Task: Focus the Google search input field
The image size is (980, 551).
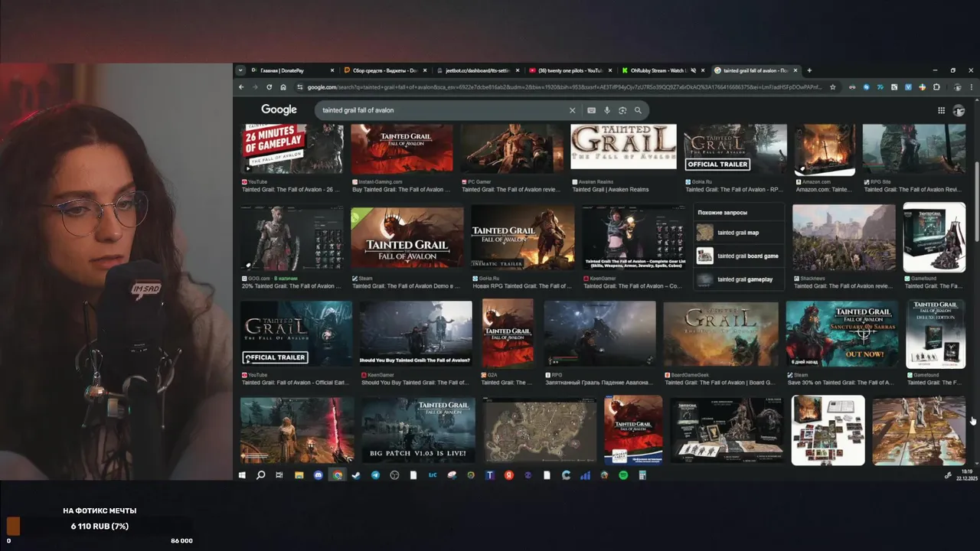Action: 443,110
